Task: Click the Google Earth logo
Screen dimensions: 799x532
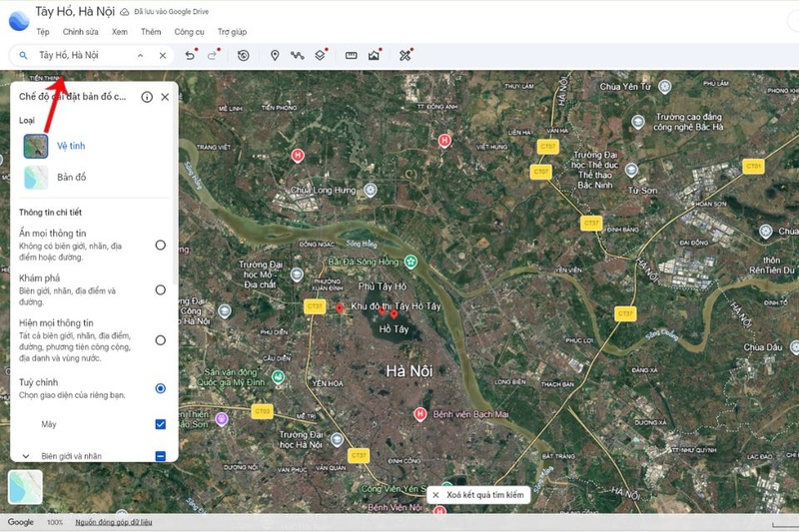Action: (19, 20)
